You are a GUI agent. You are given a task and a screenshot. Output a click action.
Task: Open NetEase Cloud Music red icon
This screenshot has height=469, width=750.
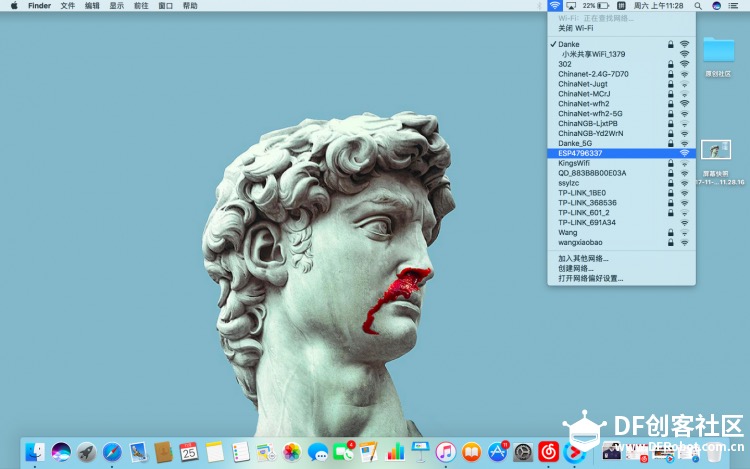click(x=549, y=452)
